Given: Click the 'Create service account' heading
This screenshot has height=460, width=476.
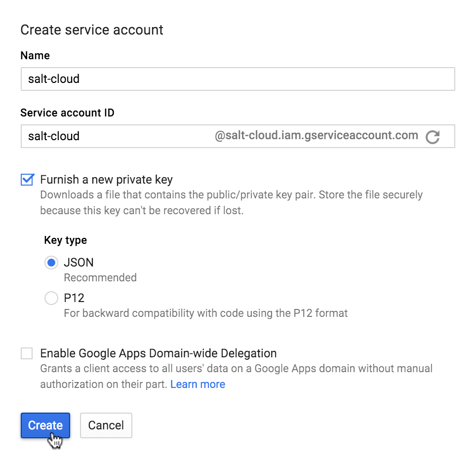Looking at the screenshot, I should pyautogui.click(x=92, y=30).
